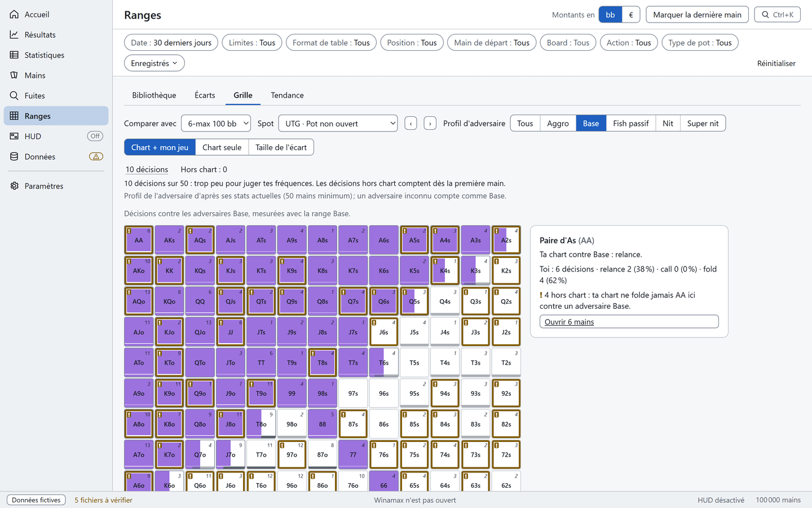Expand the Enregistrés filter menu
The width and height of the screenshot is (812, 508).
(x=154, y=63)
